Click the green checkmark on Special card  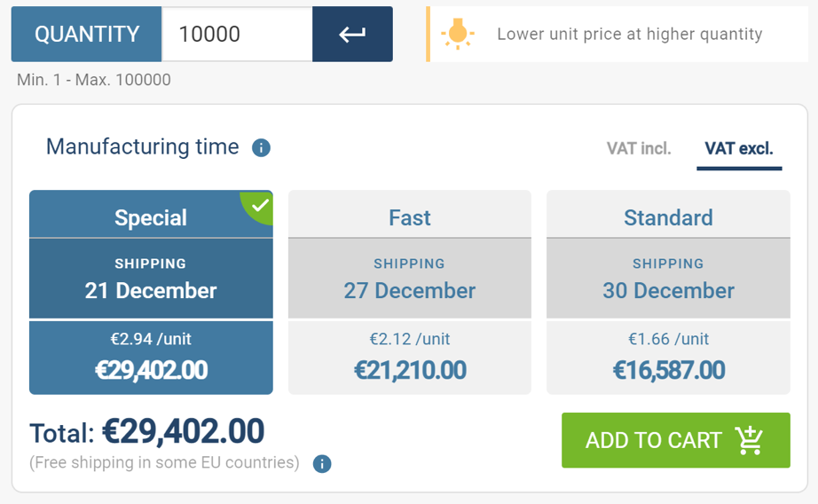coord(259,205)
